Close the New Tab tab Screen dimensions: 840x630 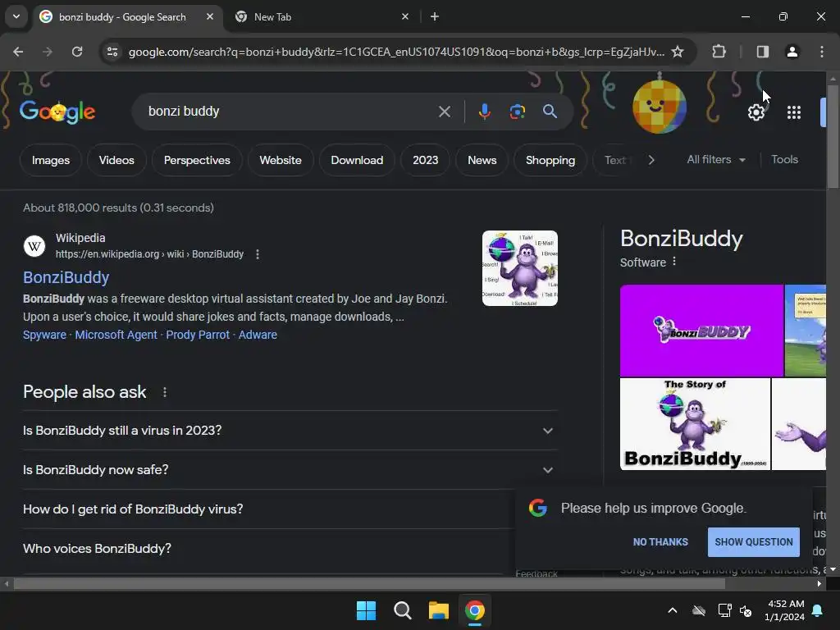(405, 16)
